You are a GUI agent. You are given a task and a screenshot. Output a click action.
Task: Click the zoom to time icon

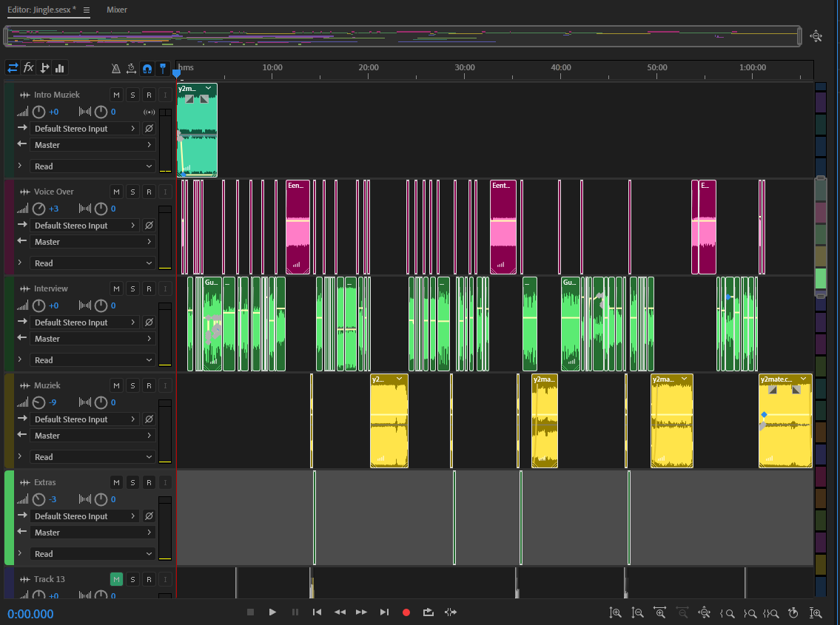point(793,613)
